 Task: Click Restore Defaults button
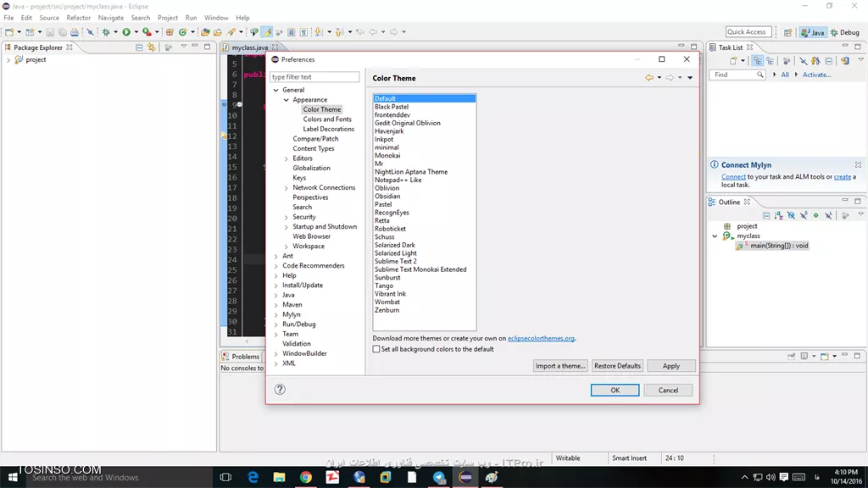[x=617, y=366]
